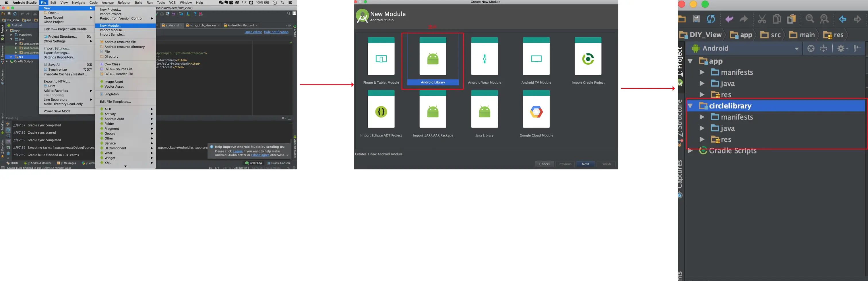This screenshot has width=868, height=281.
Task: Toggle Make Directory Read-only in File menu
Action: click(x=63, y=104)
